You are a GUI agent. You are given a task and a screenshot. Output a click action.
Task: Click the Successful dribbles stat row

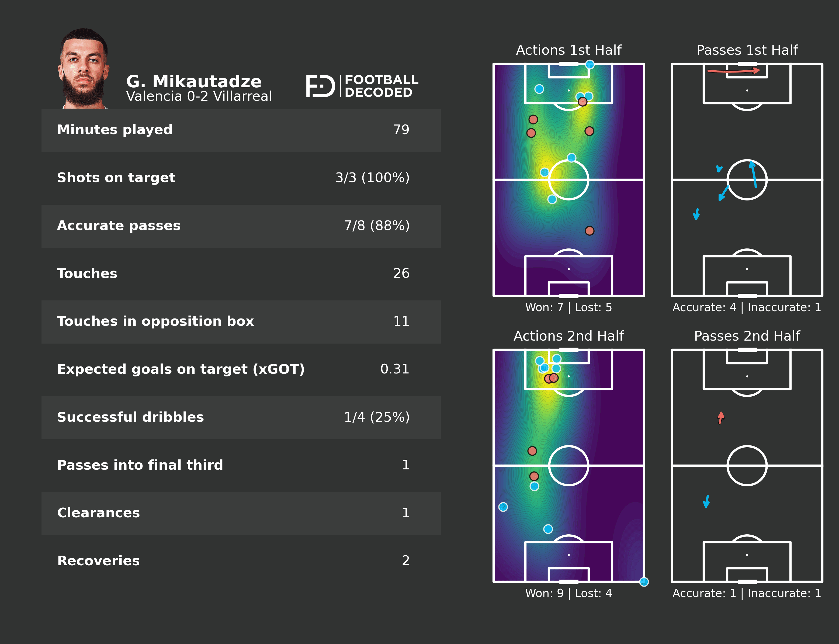pos(241,417)
